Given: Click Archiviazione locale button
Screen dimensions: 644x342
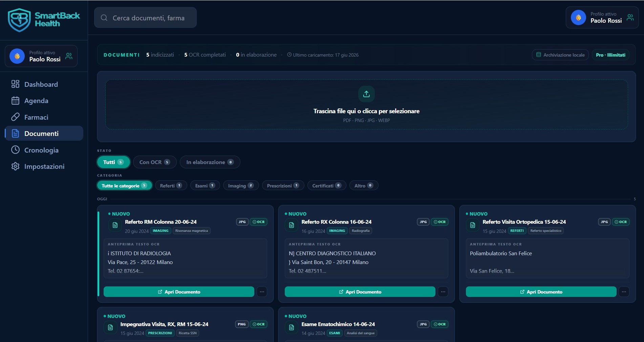Looking at the screenshot, I should 560,55.
